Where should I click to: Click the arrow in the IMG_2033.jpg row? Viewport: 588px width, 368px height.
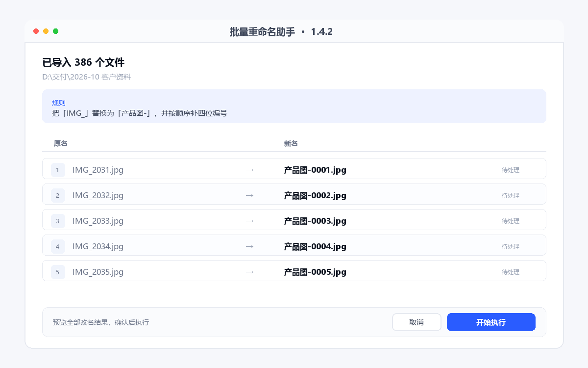click(249, 221)
